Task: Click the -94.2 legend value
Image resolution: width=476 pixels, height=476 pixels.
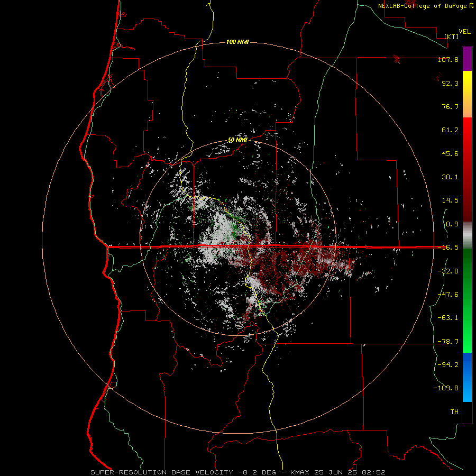Action: 448,364
